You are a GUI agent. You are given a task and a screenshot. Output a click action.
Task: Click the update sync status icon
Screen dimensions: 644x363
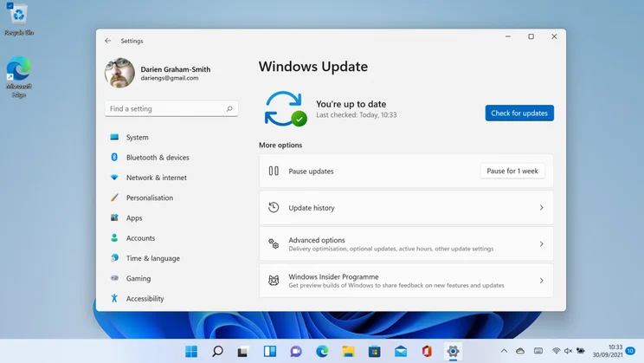point(286,108)
